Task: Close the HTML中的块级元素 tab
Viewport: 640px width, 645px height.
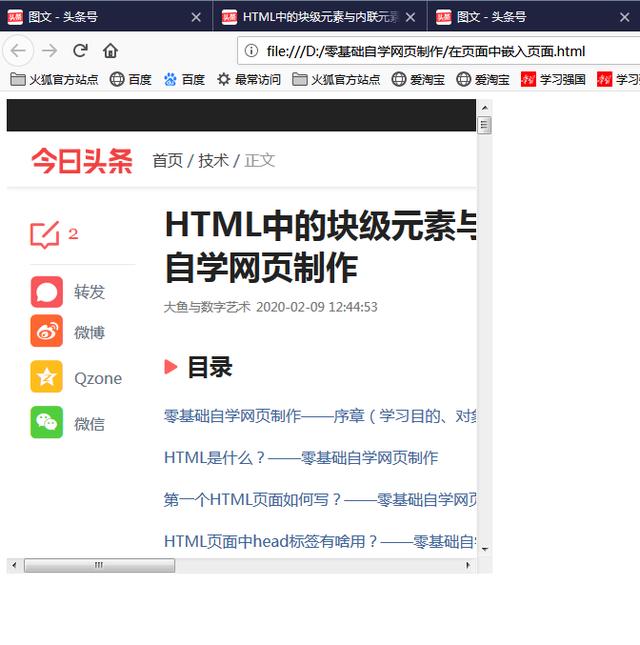Action: click(410, 17)
